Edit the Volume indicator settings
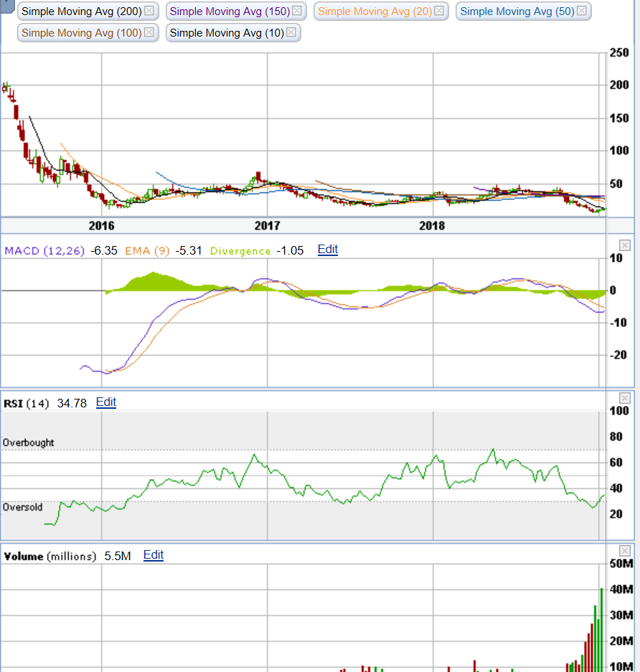This screenshot has height=672, width=640. coord(153,554)
